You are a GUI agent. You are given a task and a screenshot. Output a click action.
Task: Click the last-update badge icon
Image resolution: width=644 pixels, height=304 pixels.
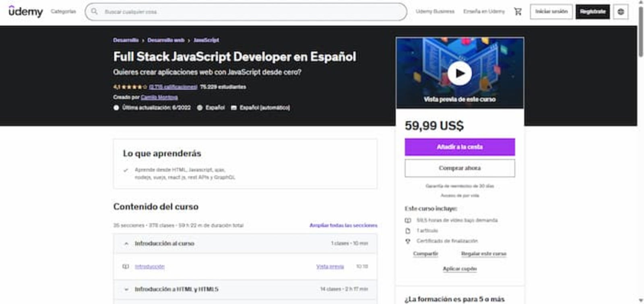(x=116, y=108)
